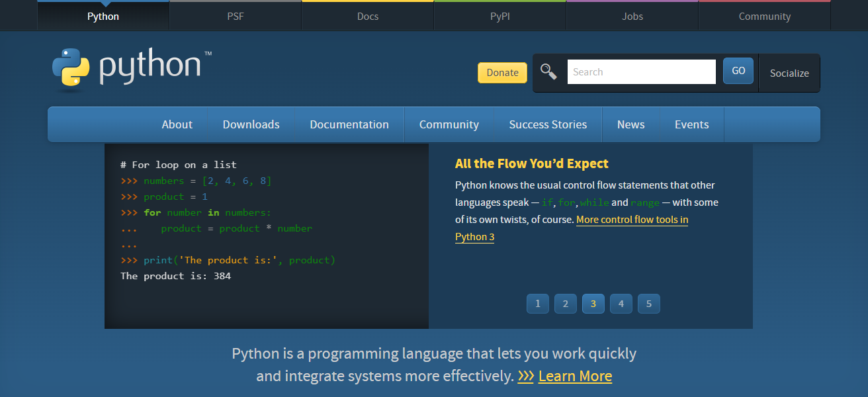Click the 'while' keyword in the description
Viewport: 868px width, 397px height.
pyautogui.click(x=594, y=202)
